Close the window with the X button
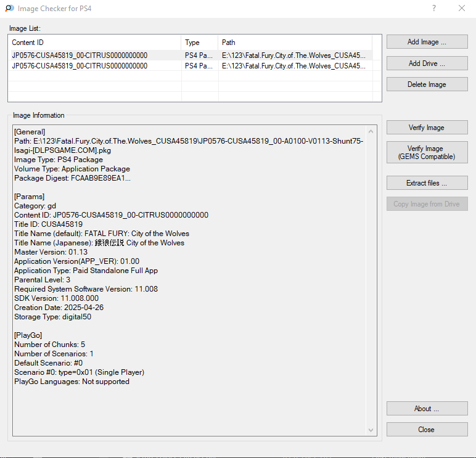Screen dimensions: 476x458 tap(462, 8)
